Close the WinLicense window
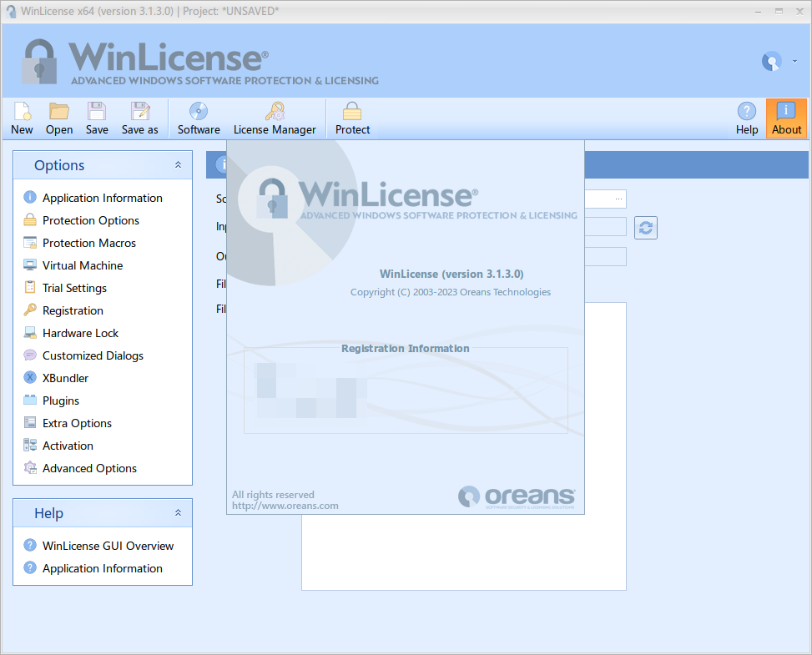The width and height of the screenshot is (812, 655). (799, 12)
